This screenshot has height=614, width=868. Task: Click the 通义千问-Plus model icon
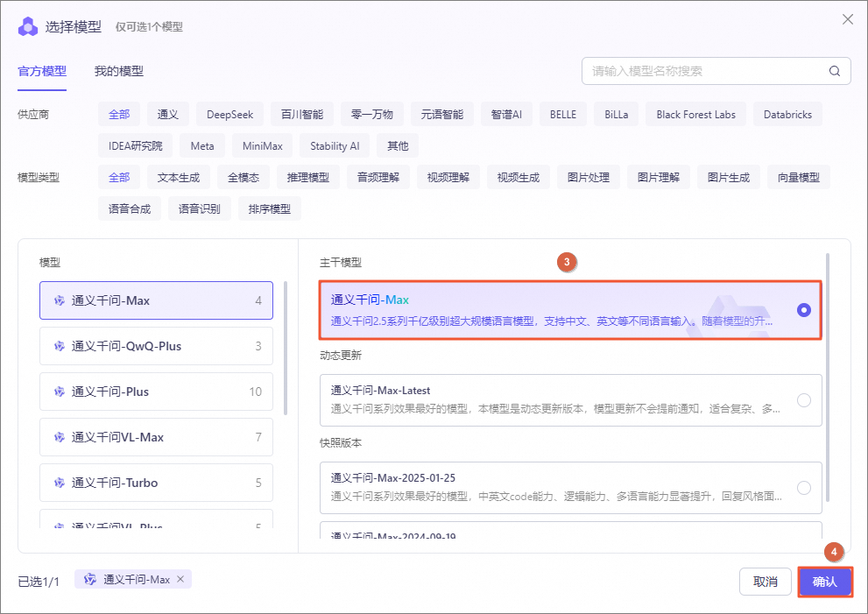[x=60, y=392]
